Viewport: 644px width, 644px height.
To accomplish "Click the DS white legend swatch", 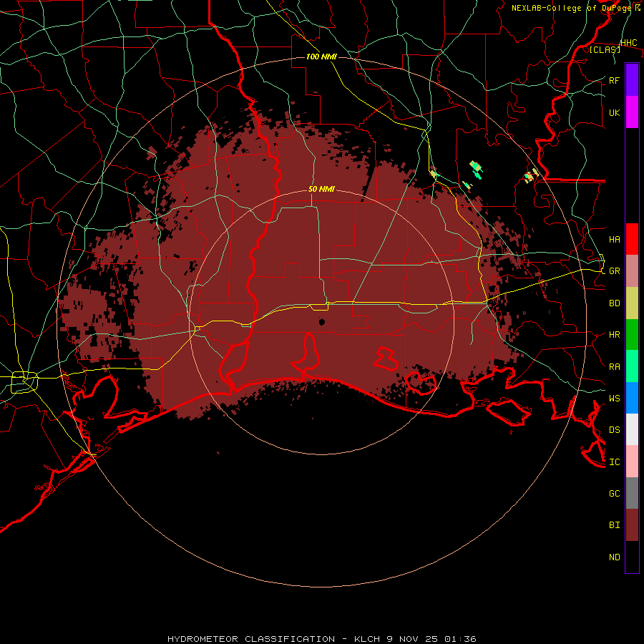I will (x=632, y=429).
